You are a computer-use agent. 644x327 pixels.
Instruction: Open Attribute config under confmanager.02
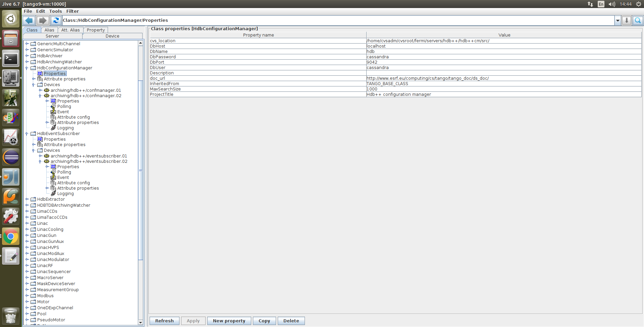(x=73, y=117)
